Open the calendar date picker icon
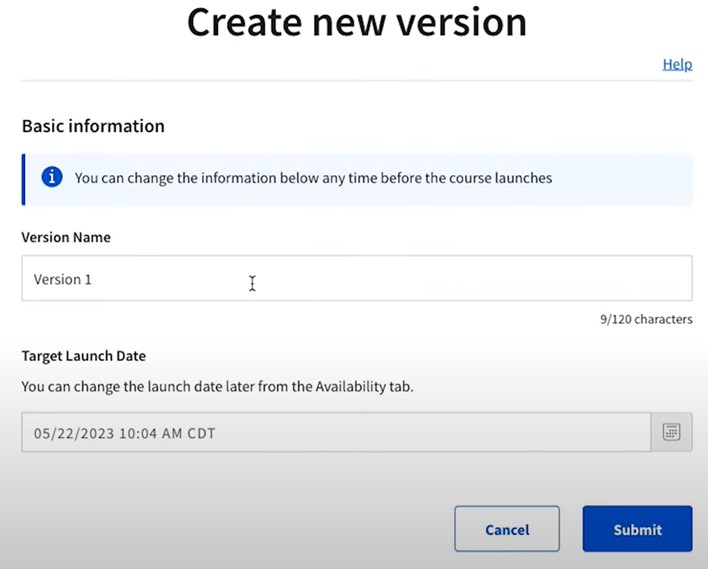The image size is (708, 569). pyautogui.click(x=671, y=433)
